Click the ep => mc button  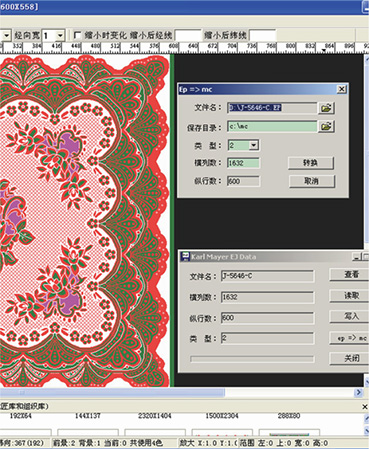tap(350, 338)
